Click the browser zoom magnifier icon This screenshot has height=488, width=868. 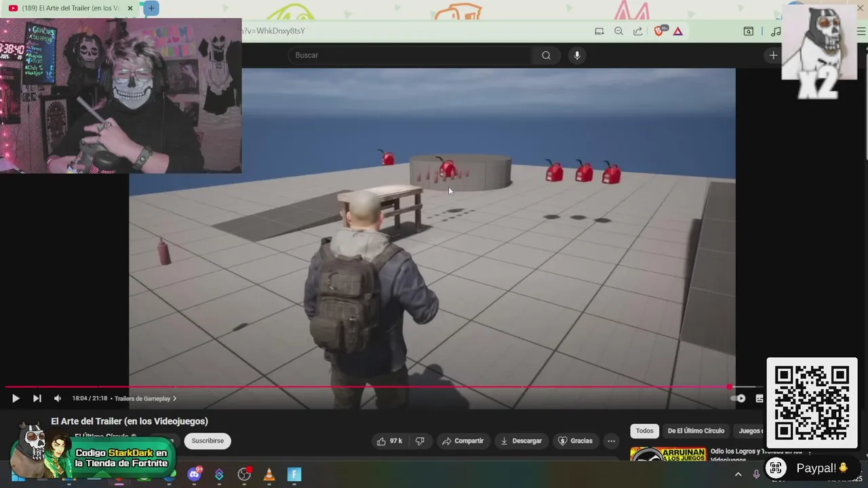(618, 31)
